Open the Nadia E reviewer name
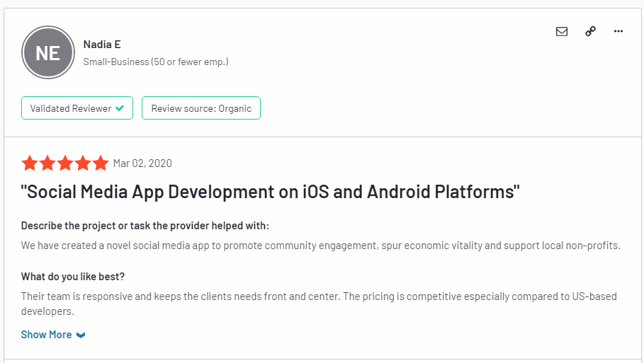The width and height of the screenshot is (644, 363). point(102,45)
